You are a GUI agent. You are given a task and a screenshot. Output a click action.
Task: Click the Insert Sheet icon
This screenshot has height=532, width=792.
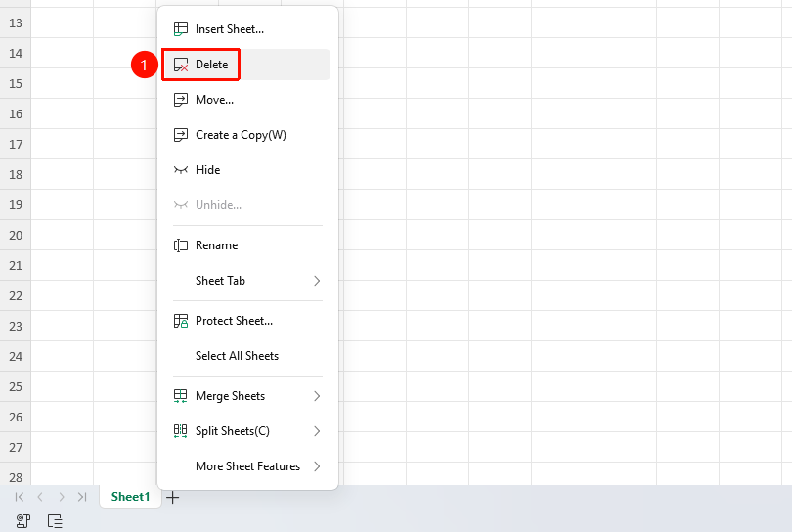pos(180,29)
